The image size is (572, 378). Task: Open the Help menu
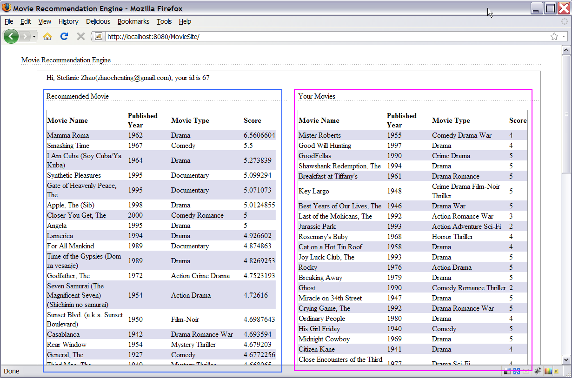[185, 22]
